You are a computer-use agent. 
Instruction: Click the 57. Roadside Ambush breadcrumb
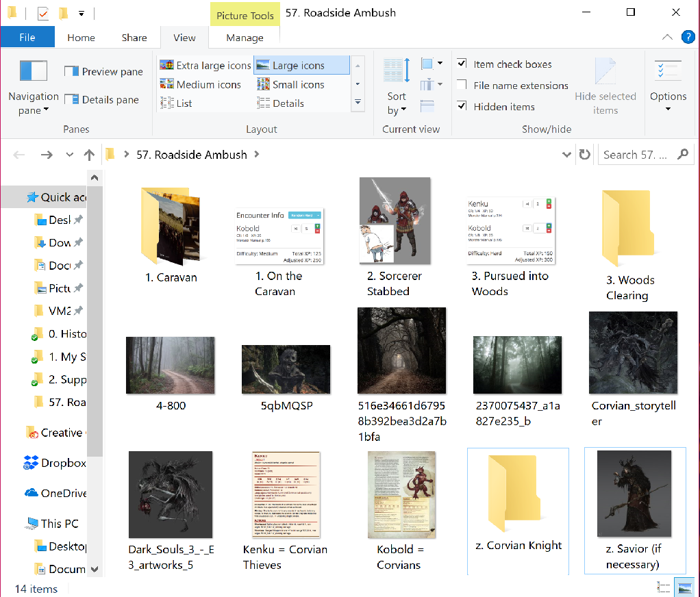(192, 155)
